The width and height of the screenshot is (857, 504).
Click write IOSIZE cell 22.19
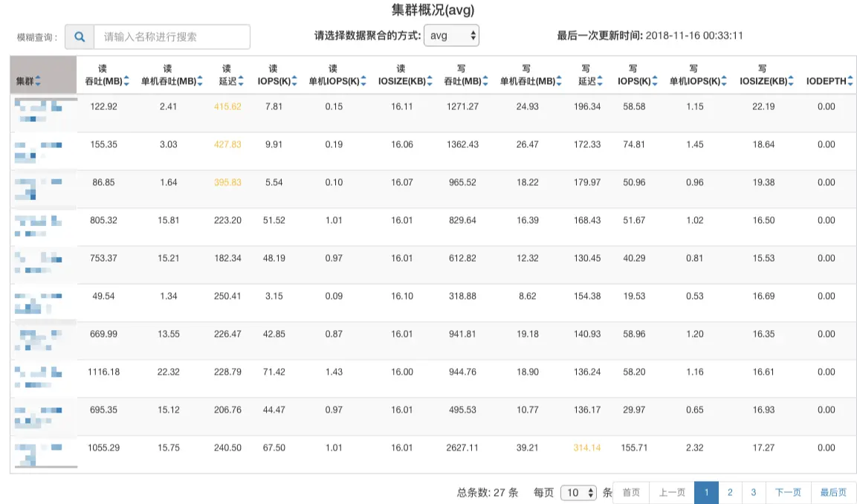tap(763, 106)
